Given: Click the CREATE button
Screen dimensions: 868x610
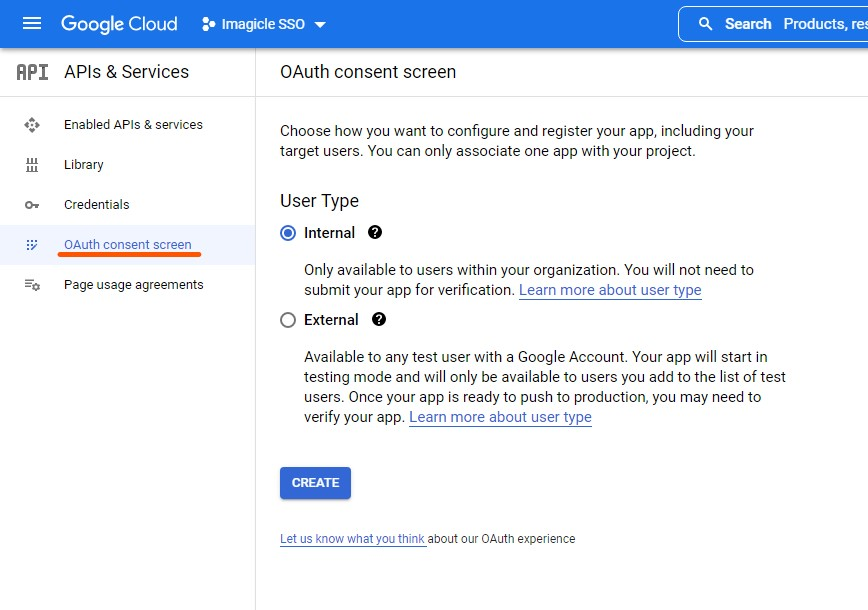Looking at the screenshot, I should [315, 483].
